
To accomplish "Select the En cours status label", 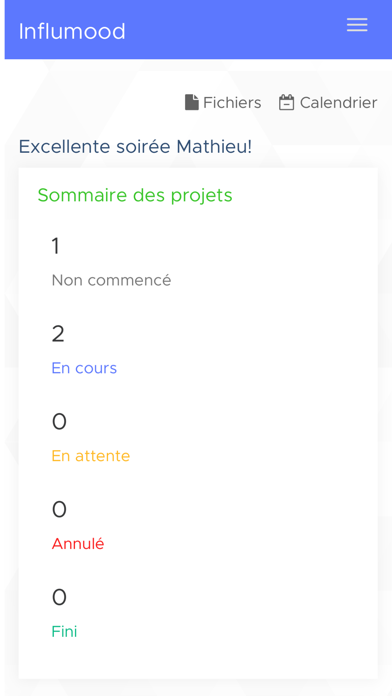I will pyautogui.click(x=84, y=368).
